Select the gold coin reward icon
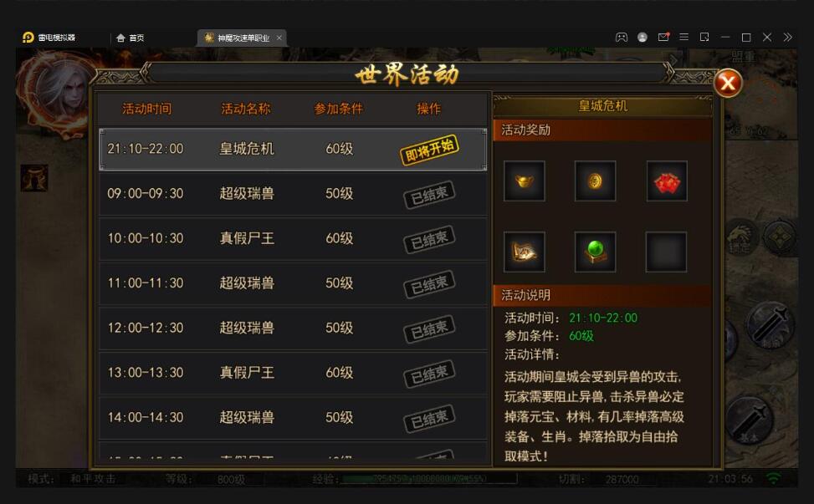 click(x=596, y=181)
